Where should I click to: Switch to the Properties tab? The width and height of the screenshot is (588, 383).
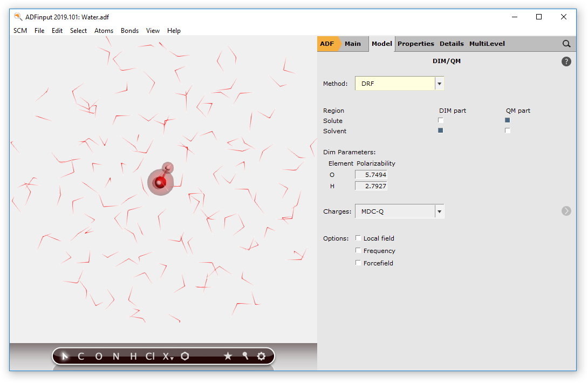point(415,44)
